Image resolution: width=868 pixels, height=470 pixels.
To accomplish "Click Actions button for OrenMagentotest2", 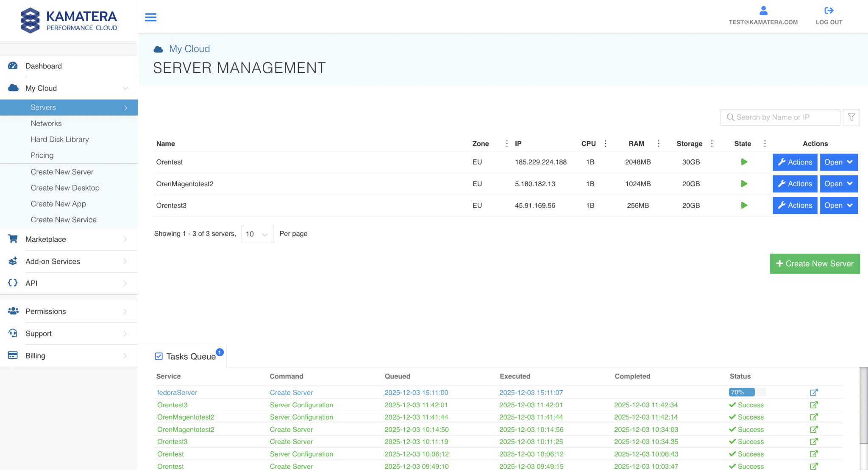I will [x=795, y=184].
